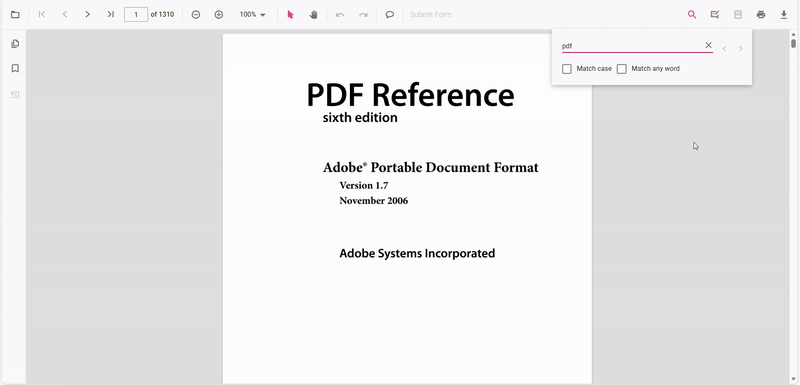Zoom out with the minus icon
The height and width of the screenshot is (385, 800).
click(x=195, y=14)
